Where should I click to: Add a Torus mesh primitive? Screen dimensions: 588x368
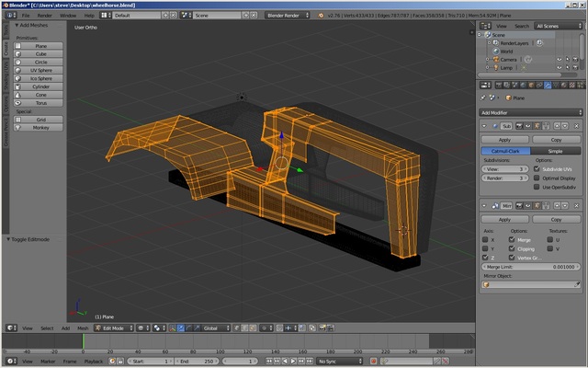(x=40, y=103)
